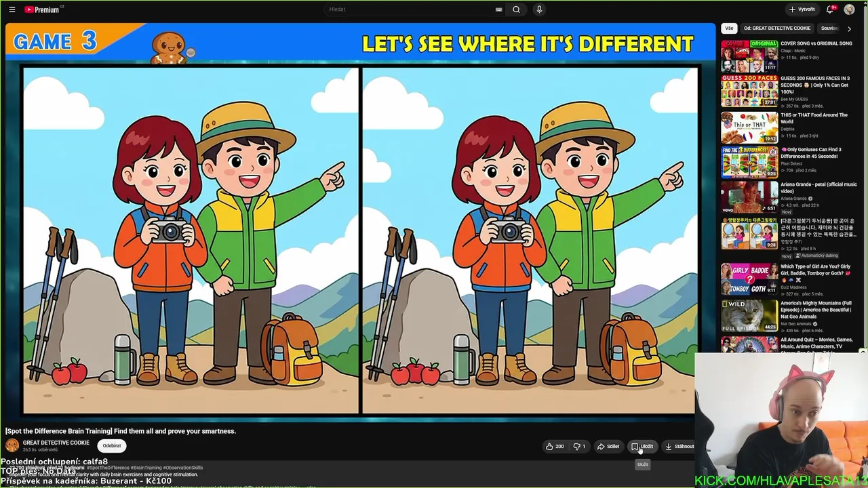
Task: Open title THIS or THAT Food Around The World
Action: click(x=814, y=118)
